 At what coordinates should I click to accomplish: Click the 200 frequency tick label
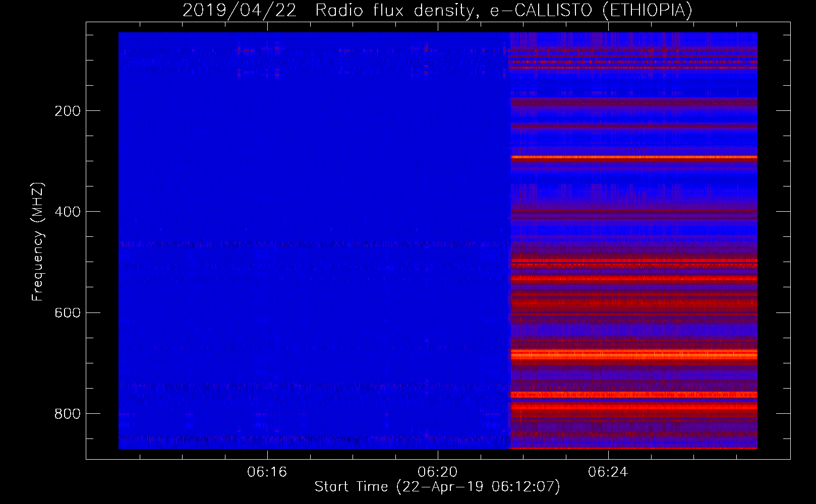pos(68,111)
